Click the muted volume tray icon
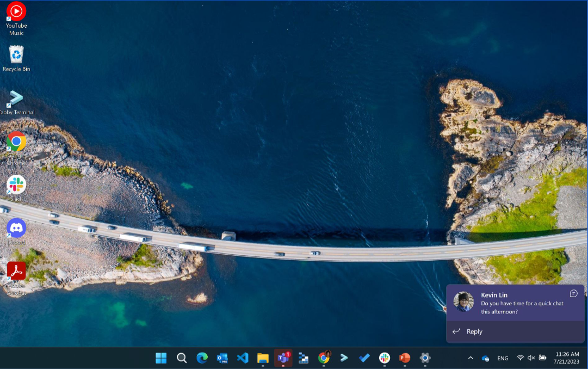The width and height of the screenshot is (588, 369). tap(531, 358)
